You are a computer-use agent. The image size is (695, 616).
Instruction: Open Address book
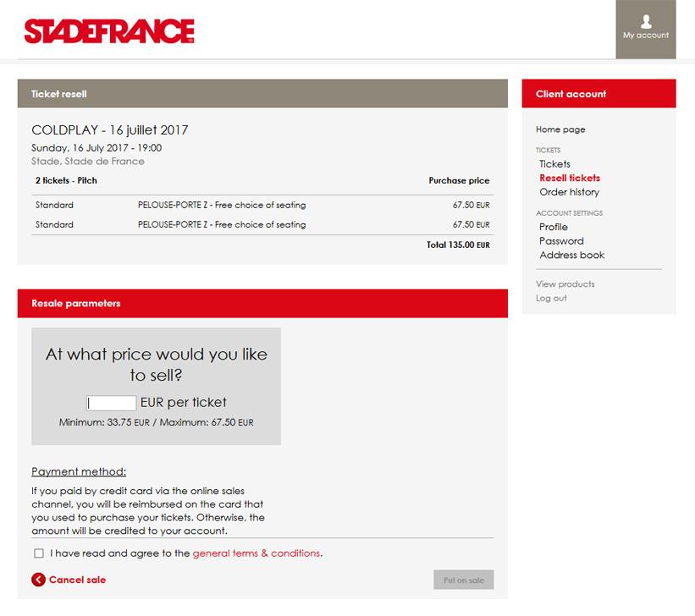click(571, 255)
